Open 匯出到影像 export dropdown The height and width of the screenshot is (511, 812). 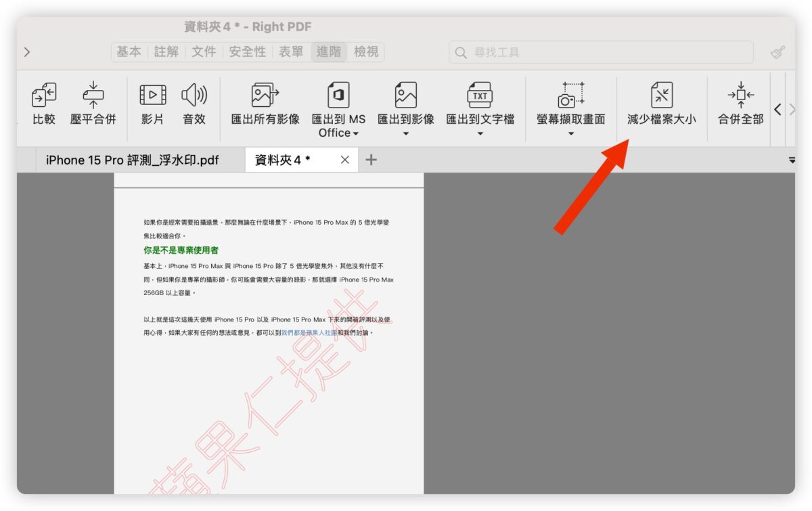pos(406,110)
